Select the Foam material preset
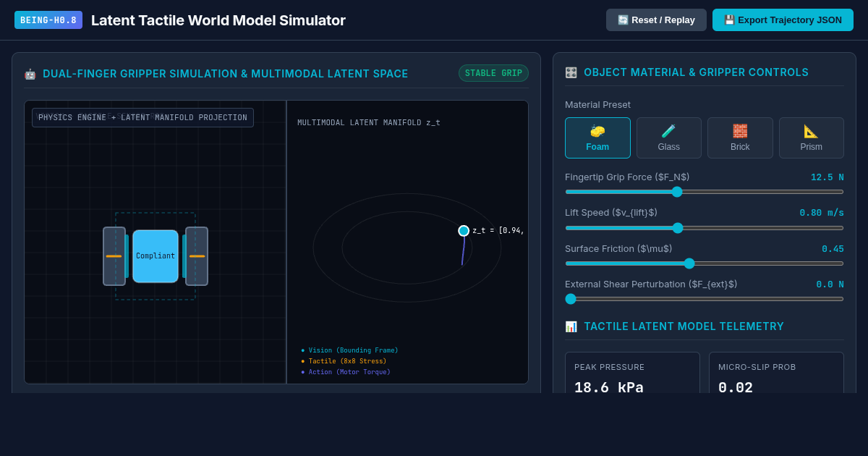This screenshot has height=456, width=868. (597, 138)
